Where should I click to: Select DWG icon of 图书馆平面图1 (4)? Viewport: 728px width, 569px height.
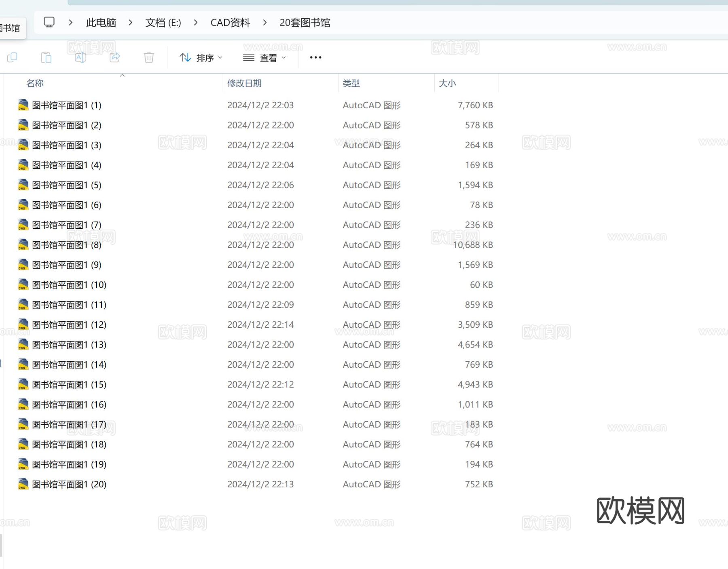(23, 165)
